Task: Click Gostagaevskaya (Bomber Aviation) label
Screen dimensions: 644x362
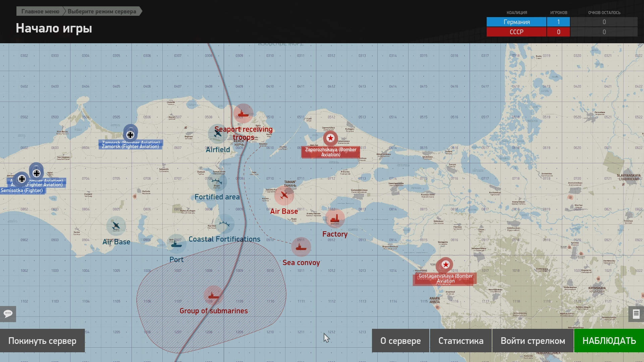Action: tap(445, 279)
